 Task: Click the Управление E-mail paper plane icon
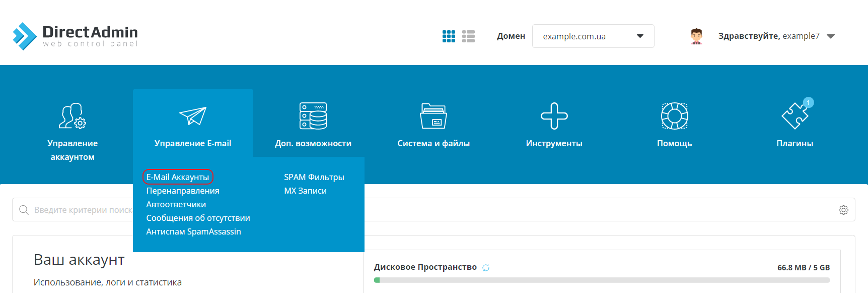pos(193,116)
